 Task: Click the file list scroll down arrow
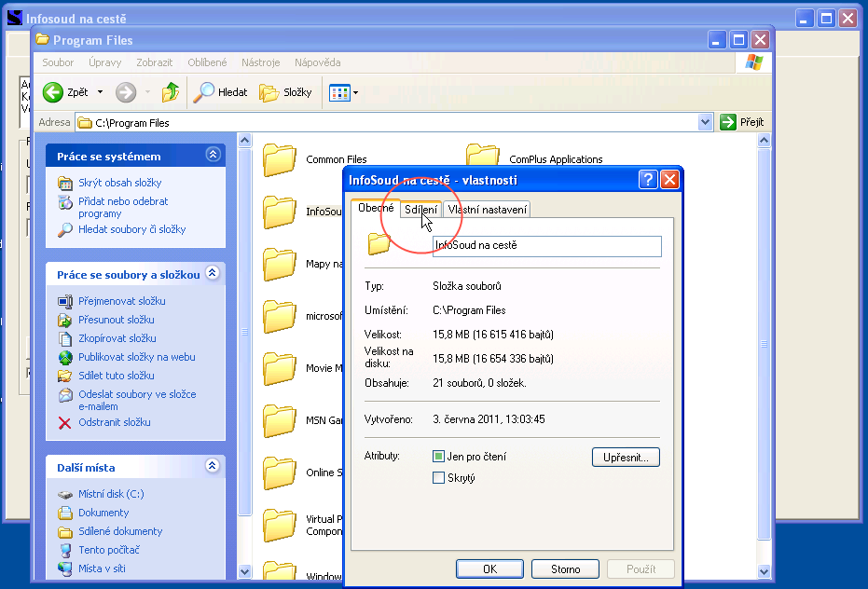pyautogui.click(x=764, y=572)
